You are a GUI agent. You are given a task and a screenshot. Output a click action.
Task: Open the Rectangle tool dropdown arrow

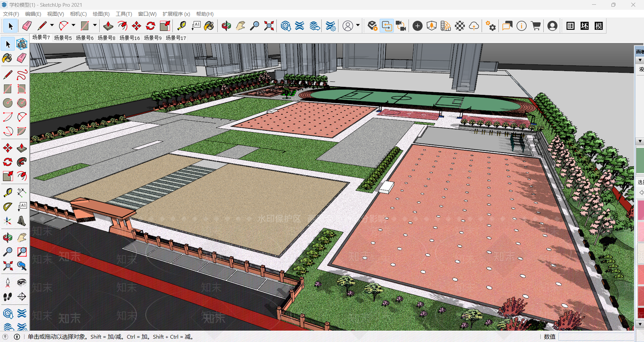[95, 25]
